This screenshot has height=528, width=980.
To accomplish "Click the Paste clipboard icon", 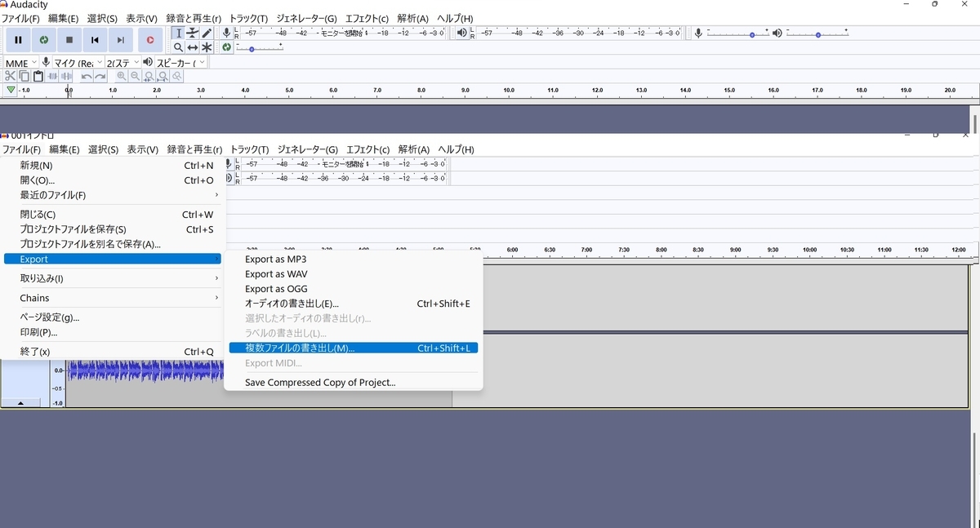I will [x=38, y=76].
